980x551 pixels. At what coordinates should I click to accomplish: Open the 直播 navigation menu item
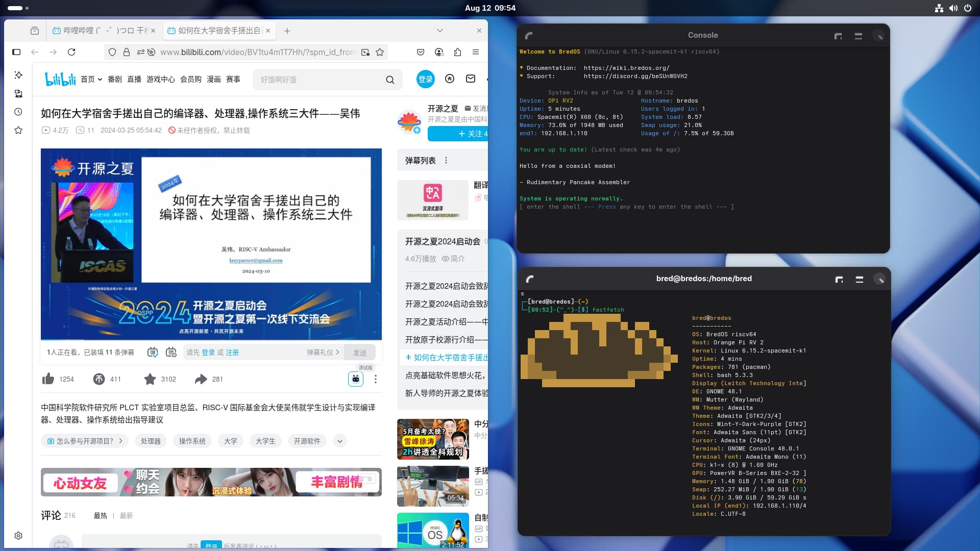134,79
